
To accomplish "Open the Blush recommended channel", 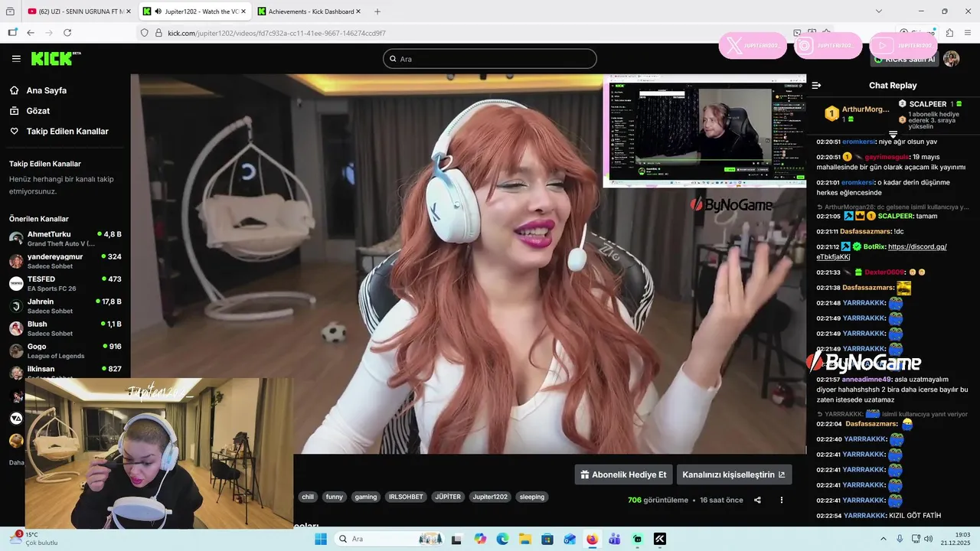I will tap(65, 328).
